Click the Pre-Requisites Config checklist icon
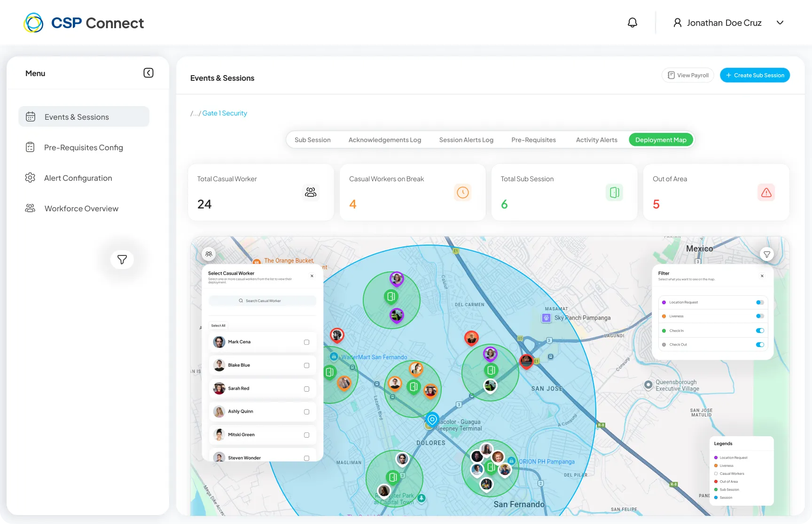This screenshot has height=524, width=812. (30, 147)
